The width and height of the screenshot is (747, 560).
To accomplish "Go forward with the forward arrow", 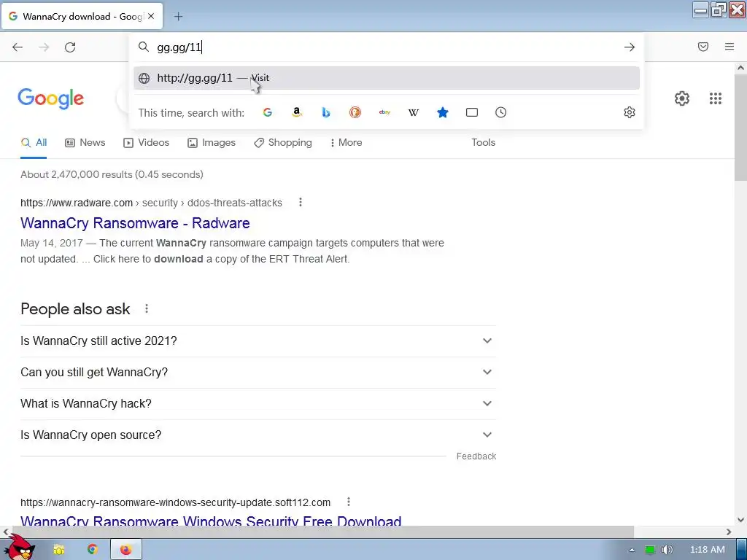I will pyautogui.click(x=44, y=47).
